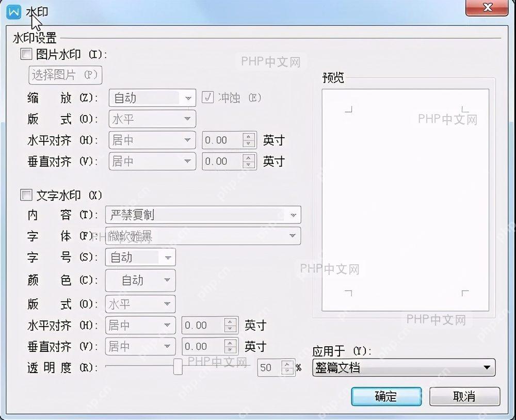516x420 pixels.
Task: Decrease picture watermark 水平对齐 offset value
Action: (249, 144)
